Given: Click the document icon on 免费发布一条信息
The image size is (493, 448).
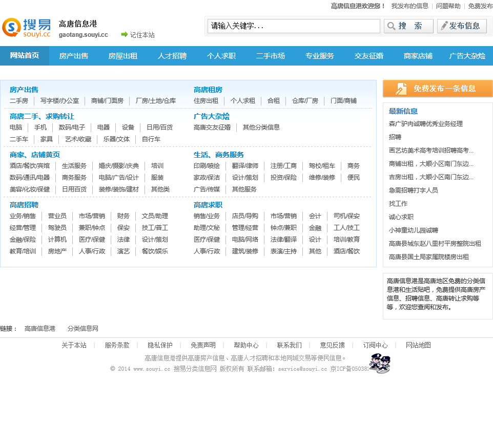Looking at the screenshot, I should pos(401,89).
